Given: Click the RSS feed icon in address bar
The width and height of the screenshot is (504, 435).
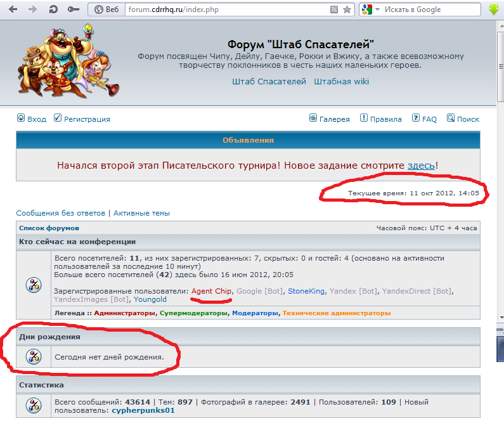Looking at the screenshot, I should pos(334,10).
